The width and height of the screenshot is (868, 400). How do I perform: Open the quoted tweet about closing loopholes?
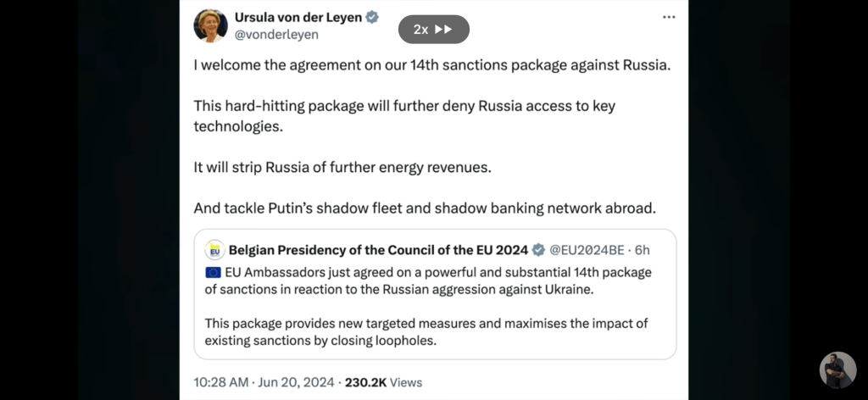coord(435,331)
